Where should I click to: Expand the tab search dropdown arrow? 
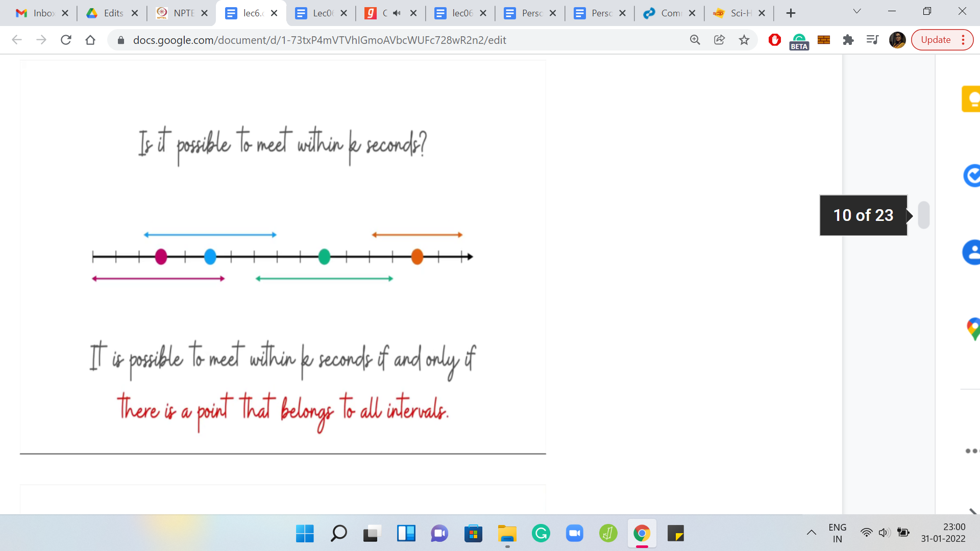tap(857, 12)
